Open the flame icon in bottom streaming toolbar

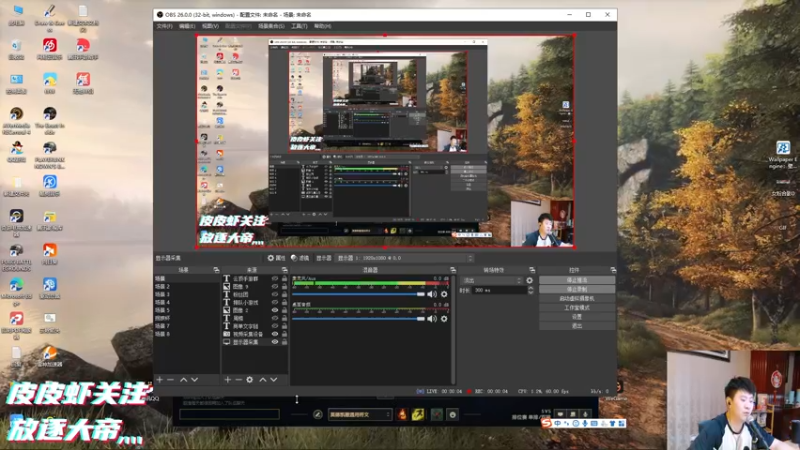402,414
